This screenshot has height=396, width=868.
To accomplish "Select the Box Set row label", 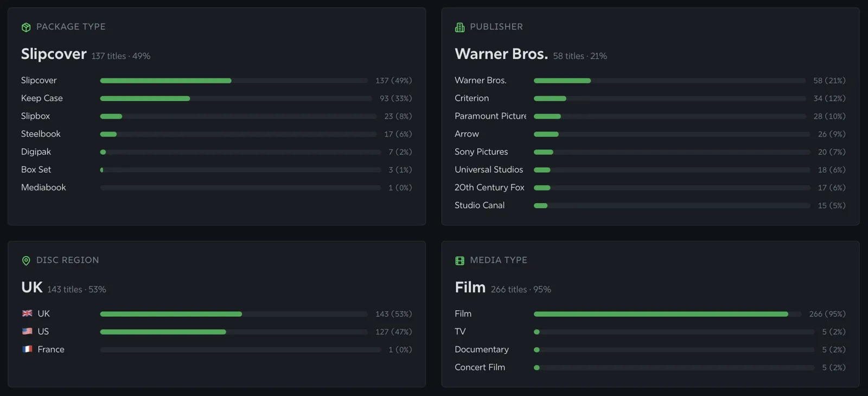I will point(36,170).
